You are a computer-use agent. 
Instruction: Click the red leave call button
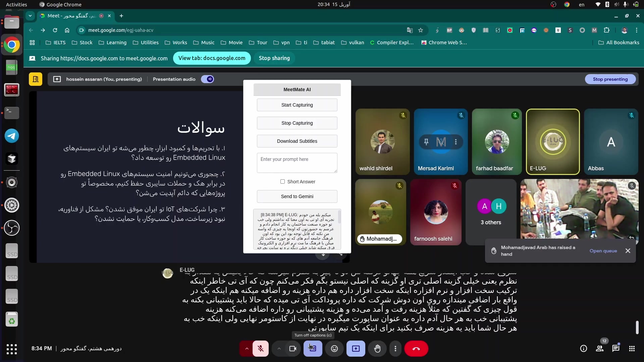[416, 349]
